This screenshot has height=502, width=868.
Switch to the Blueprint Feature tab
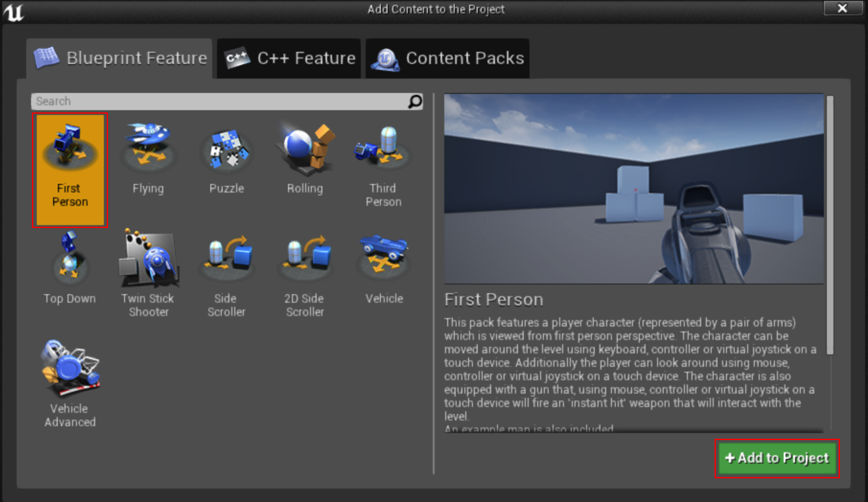tap(119, 57)
